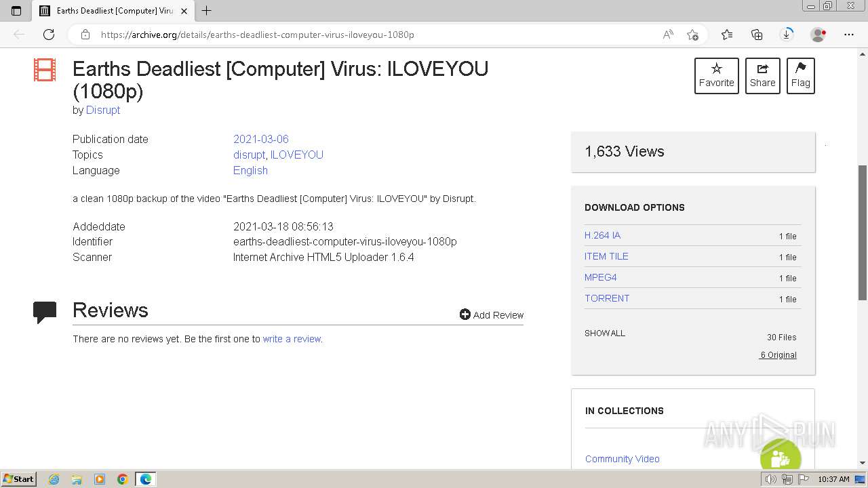Image resolution: width=868 pixels, height=488 pixels.
Task: Open File Explorer from taskbar
Action: 77,479
